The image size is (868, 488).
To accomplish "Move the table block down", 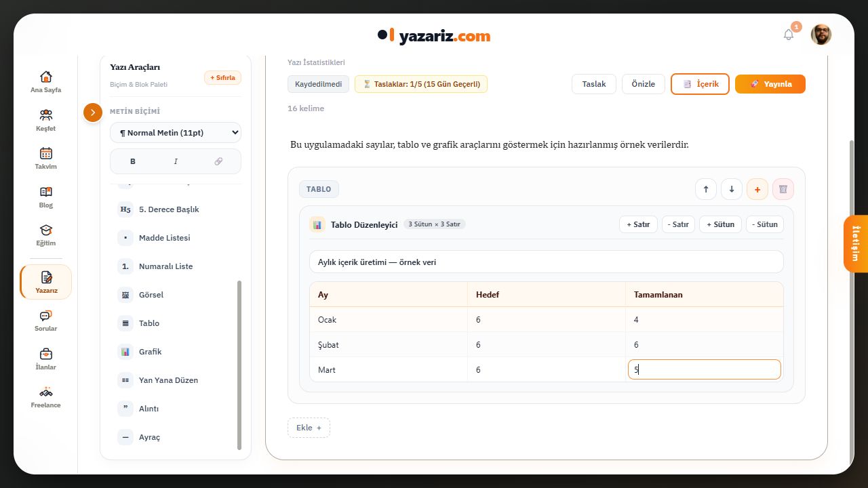I will (x=732, y=189).
